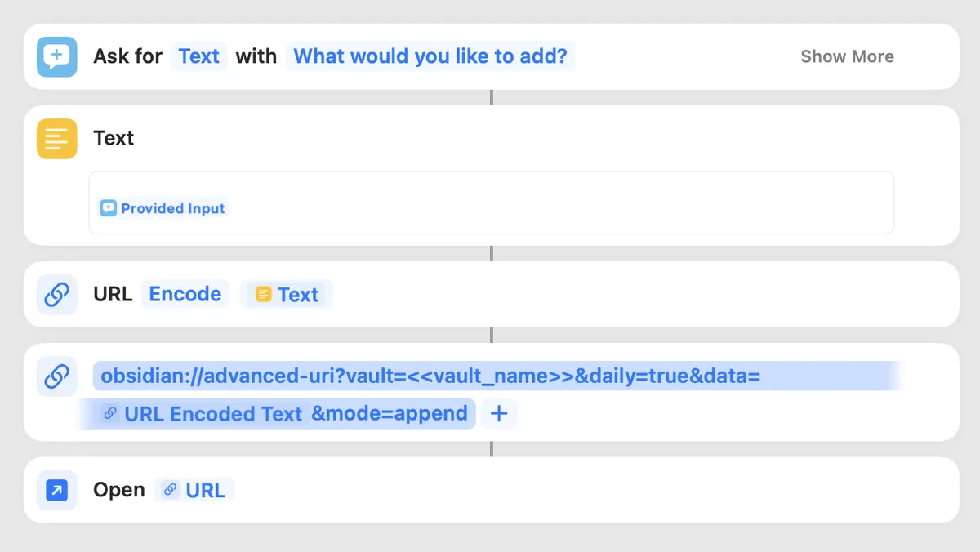Select the Text variable in URL Encode action
Image resolution: width=980 pixels, height=552 pixels.
[287, 294]
